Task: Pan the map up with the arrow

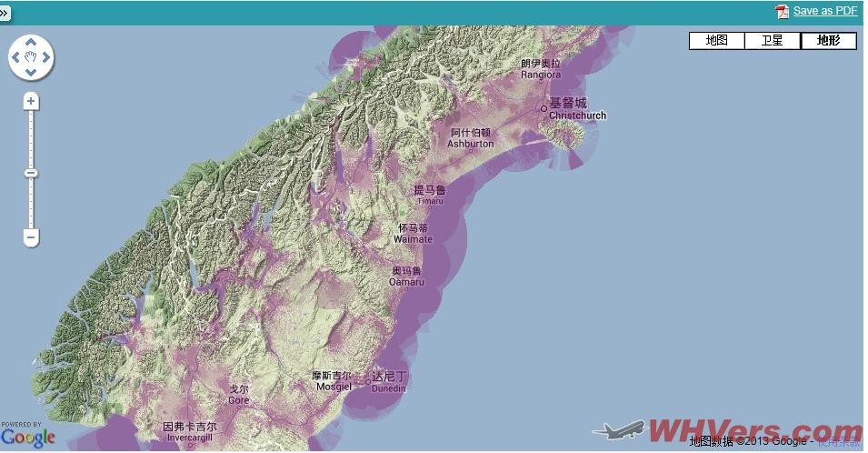Action: point(31,42)
